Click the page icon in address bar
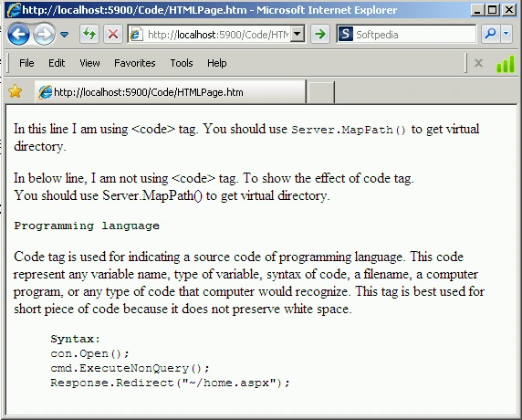 point(136,35)
